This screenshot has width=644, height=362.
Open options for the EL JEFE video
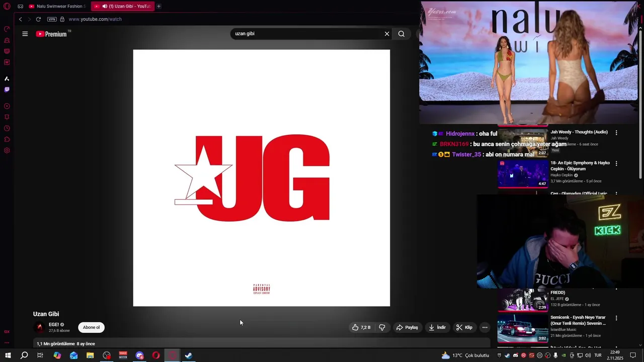616,289
